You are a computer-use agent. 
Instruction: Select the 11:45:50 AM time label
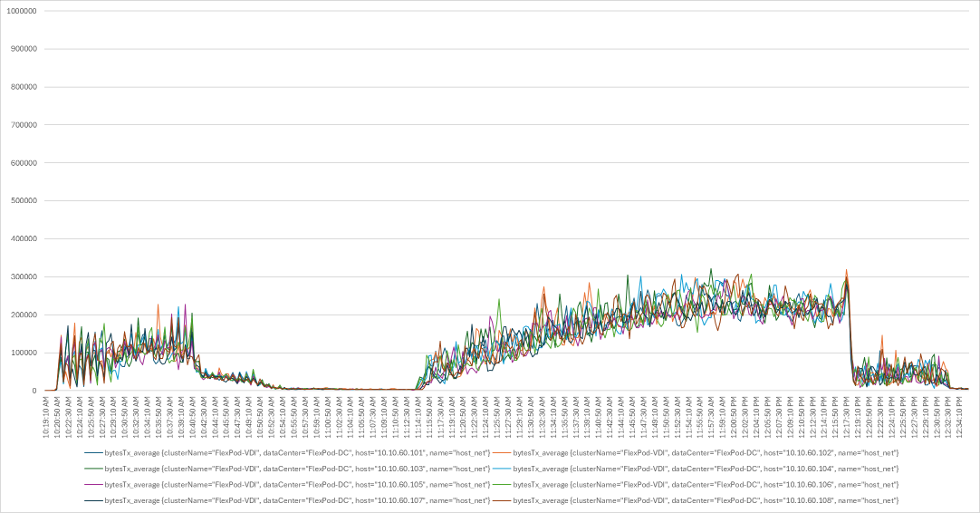tap(632, 416)
